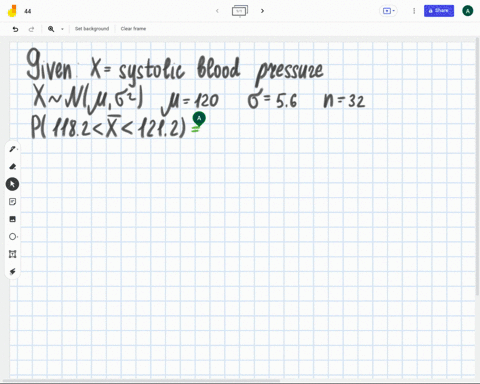Rename the jam titled 44
Screen dimensions: 480x384
[28, 11]
